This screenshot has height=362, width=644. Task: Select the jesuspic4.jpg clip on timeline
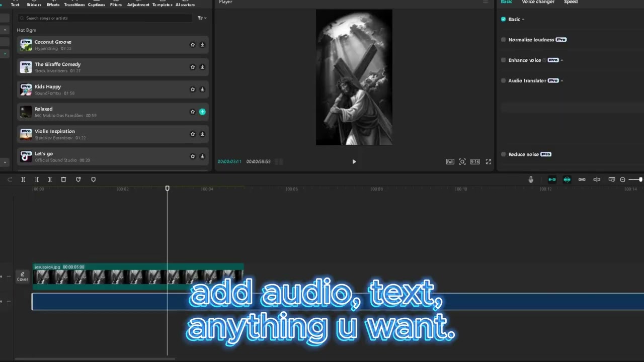(138, 277)
